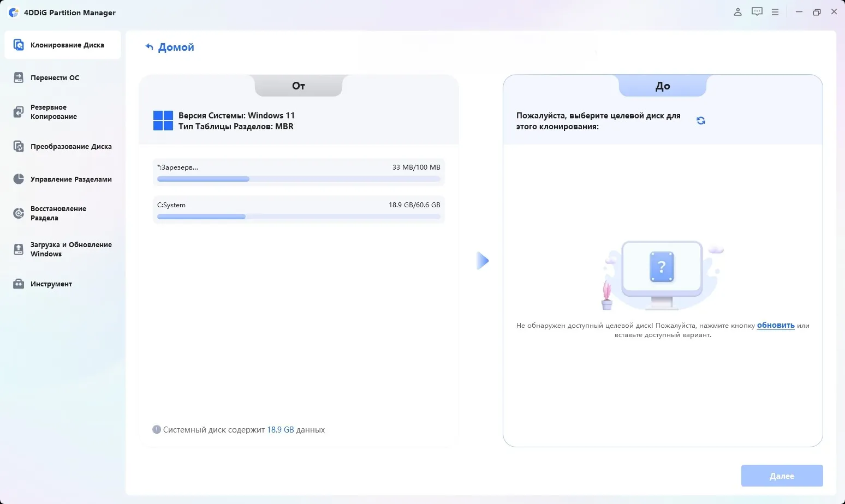Click the blue 18.9 GB value in footer

[x=281, y=429]
